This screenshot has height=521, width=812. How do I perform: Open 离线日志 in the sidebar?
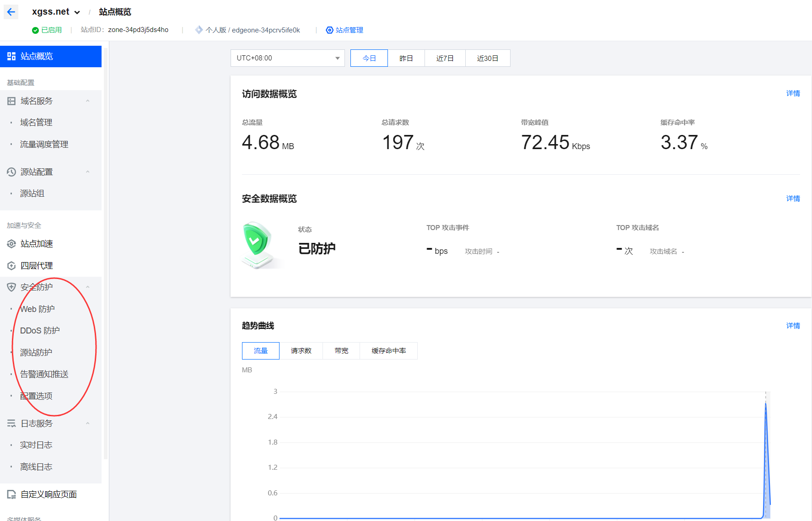36,467
